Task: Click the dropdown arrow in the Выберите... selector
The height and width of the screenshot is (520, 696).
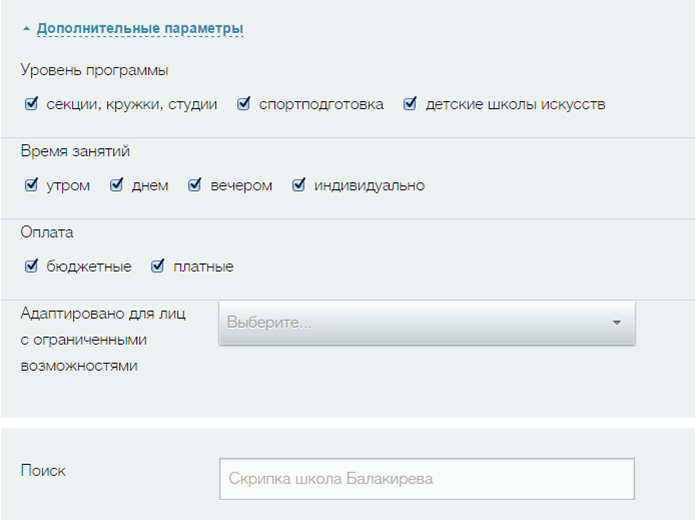Action: pyautogui.click(x=616, y=323)
